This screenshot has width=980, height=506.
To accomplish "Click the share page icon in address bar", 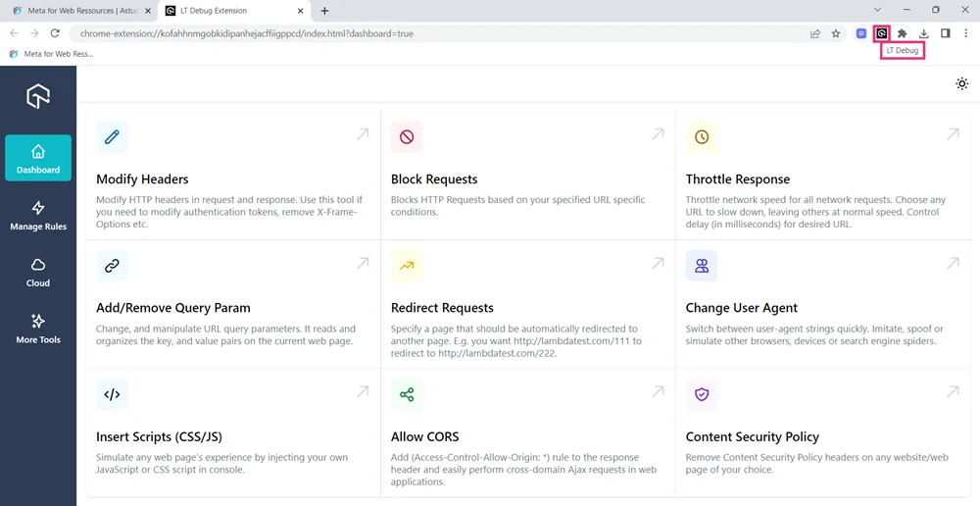I will (815, 33).
